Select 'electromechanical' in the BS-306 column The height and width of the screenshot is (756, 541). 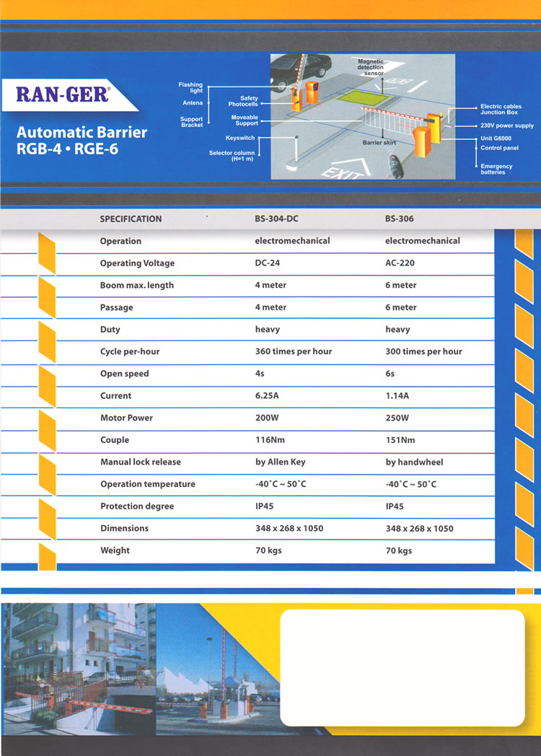(423, 241)
